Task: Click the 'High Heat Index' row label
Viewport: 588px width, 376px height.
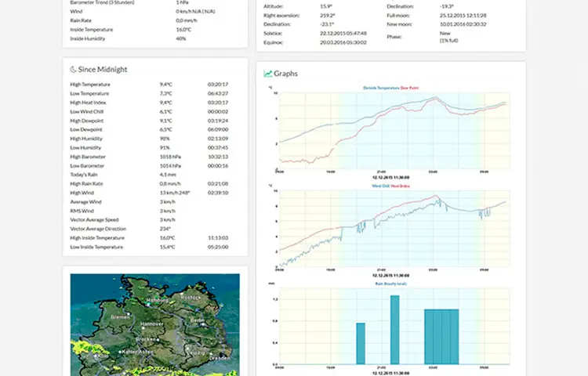Action: [x=88, y=103]
